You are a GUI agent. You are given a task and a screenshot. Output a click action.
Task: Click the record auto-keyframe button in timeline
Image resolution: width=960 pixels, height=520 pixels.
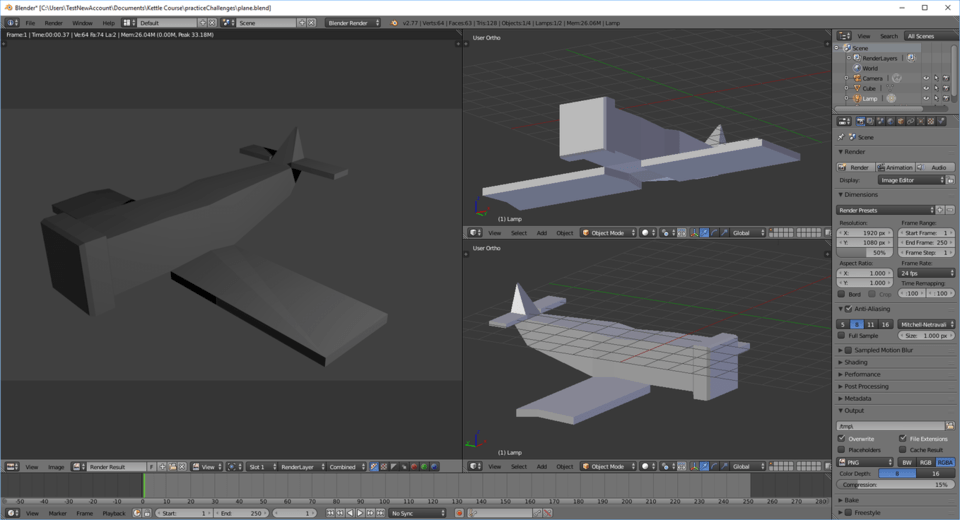pyautogui.click(x=459, y=513)
